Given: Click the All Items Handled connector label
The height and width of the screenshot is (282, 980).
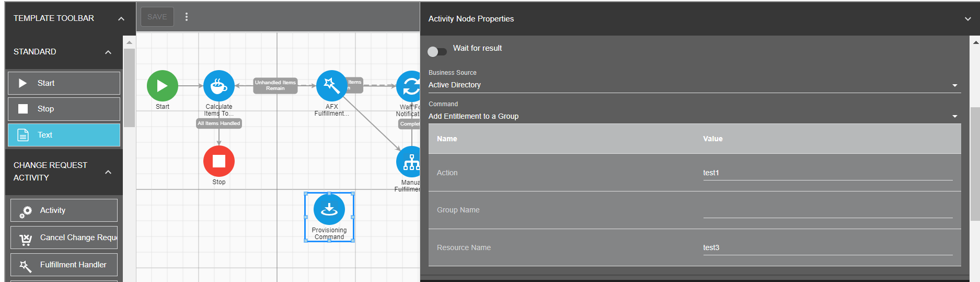Looking at the screenshot, I should (x=219, y=123).
